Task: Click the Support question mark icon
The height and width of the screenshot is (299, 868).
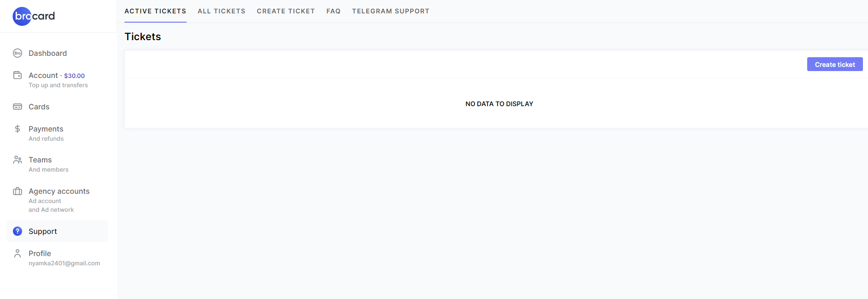Action: pos(18,231)
